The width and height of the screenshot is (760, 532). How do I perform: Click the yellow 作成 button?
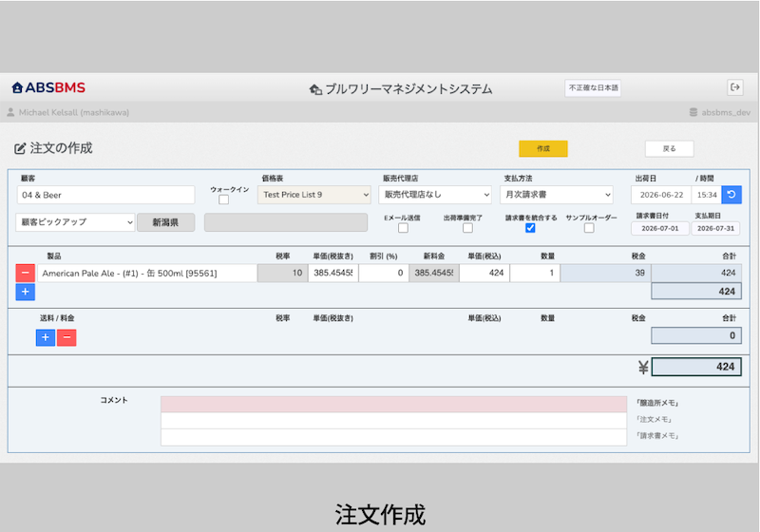pos(543,149)
